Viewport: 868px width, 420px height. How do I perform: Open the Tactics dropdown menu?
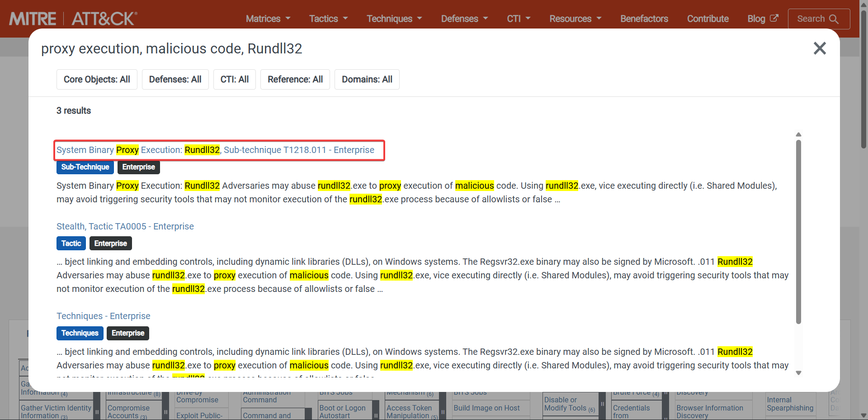click(328, 19)
